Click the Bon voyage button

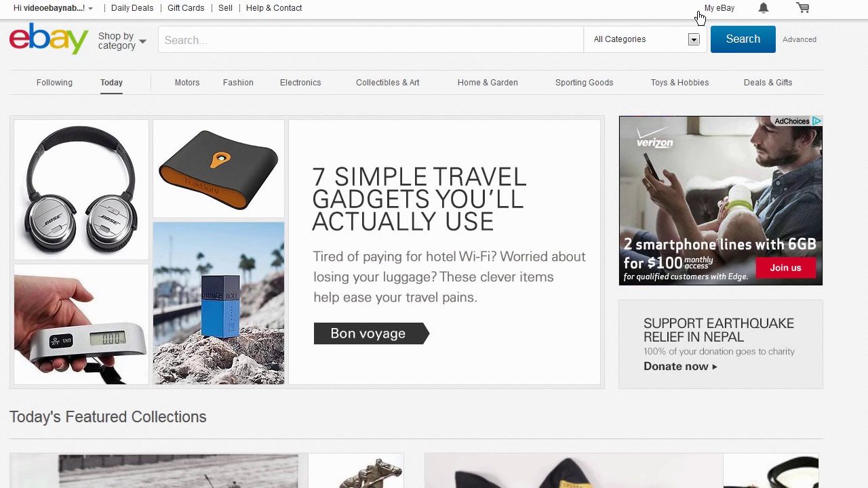(x=371, y=333)
